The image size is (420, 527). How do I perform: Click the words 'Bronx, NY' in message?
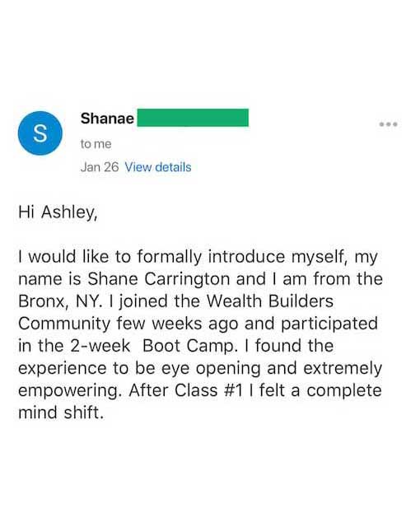tap(59, 301)
